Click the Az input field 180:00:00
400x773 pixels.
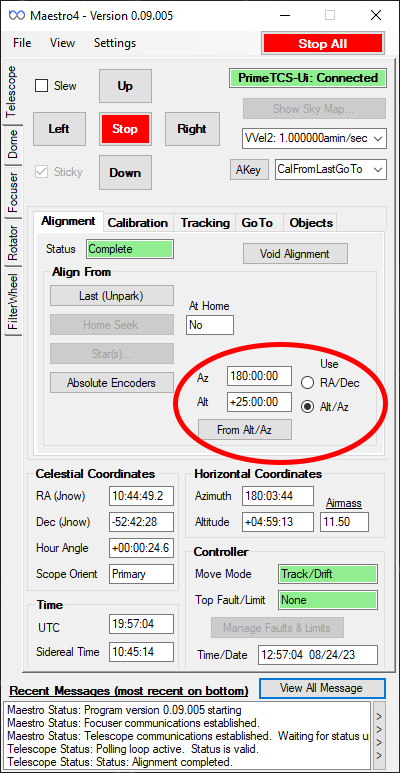pos(259,377)
